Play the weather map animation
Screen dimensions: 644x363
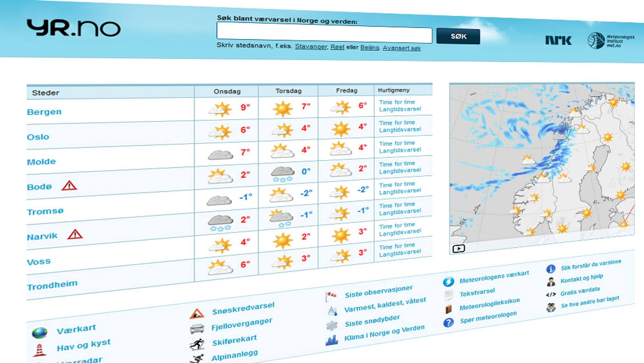[x=459, y=249]
